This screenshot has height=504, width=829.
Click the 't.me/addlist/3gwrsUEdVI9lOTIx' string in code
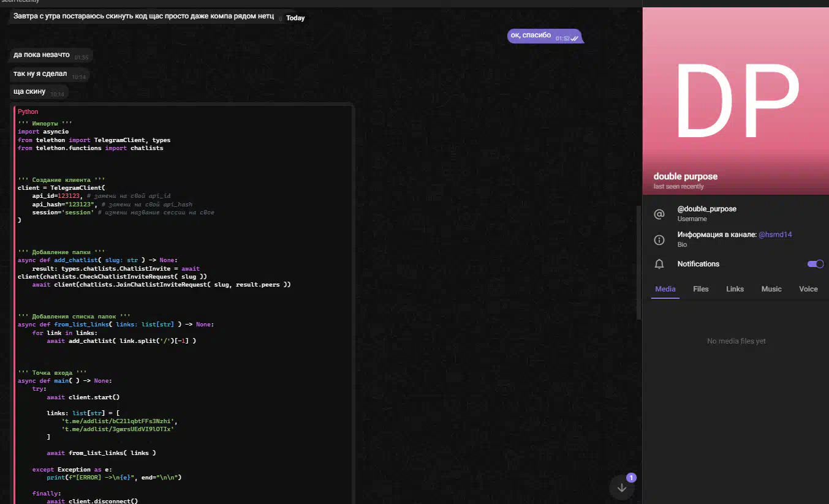tap(119, 429)
